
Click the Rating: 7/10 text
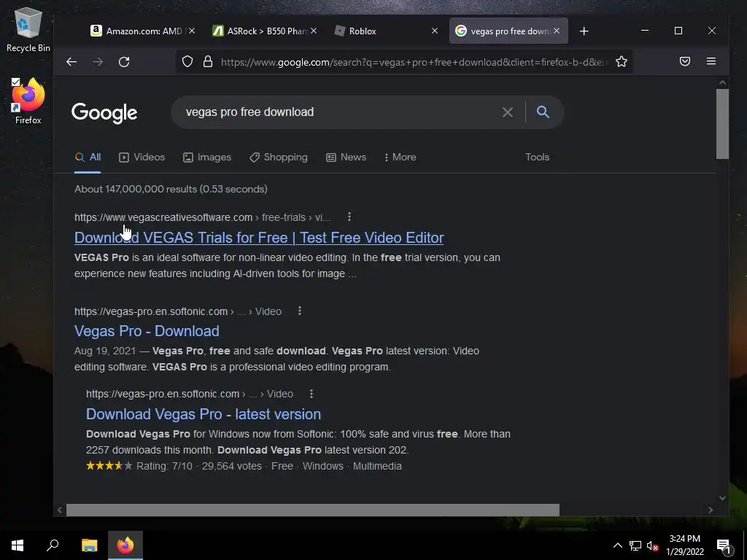(164, 466)
